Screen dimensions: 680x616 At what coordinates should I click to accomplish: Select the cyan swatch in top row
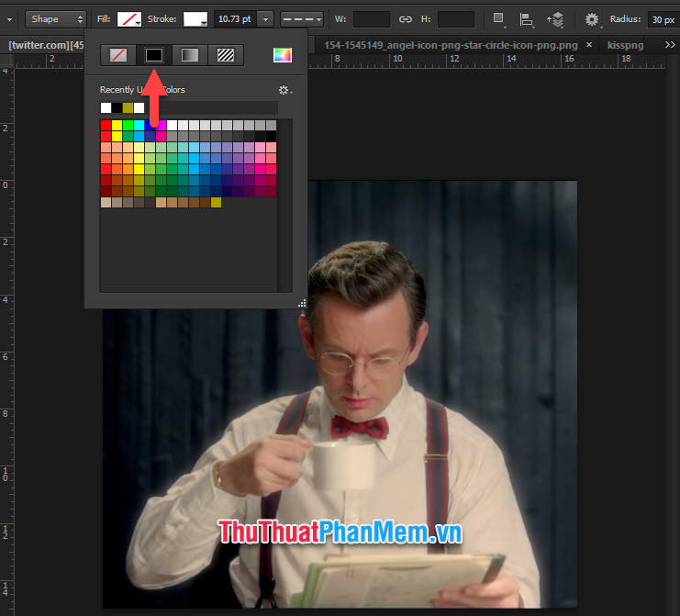click(139, 125)
